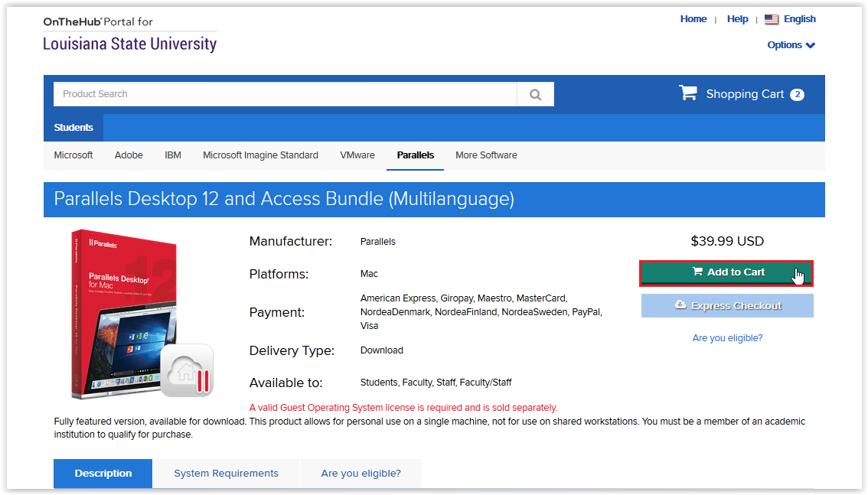The width and height of the screenshot is (868, 495).
Task: Click the product title heading text
Action: tap(284, 199)
